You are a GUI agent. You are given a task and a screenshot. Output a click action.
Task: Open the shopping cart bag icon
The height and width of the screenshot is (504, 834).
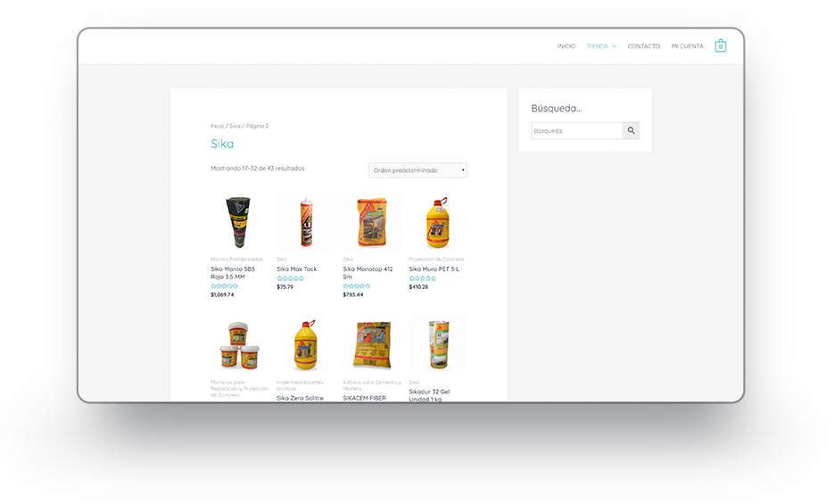(720, 45)
